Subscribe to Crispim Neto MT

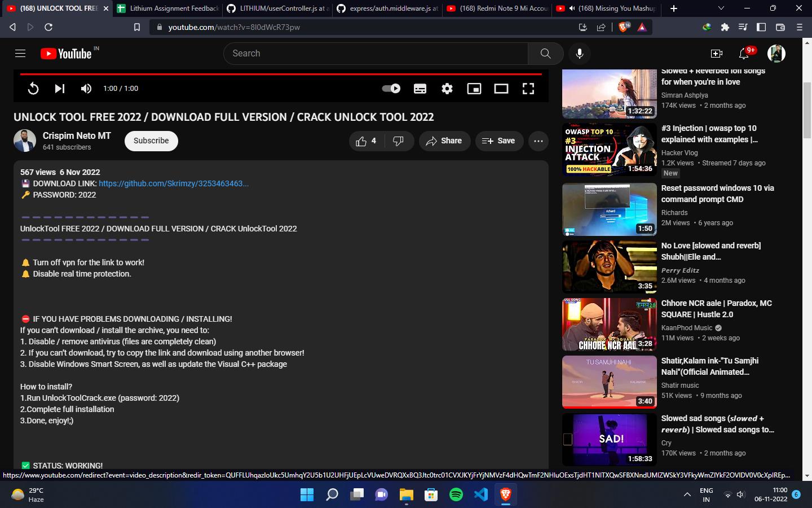click(151, 141)
